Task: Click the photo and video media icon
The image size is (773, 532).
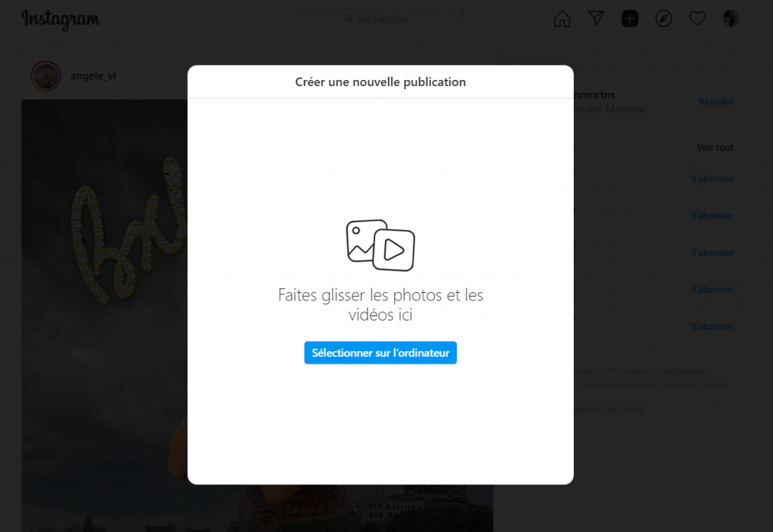Action: pos(380,245)
